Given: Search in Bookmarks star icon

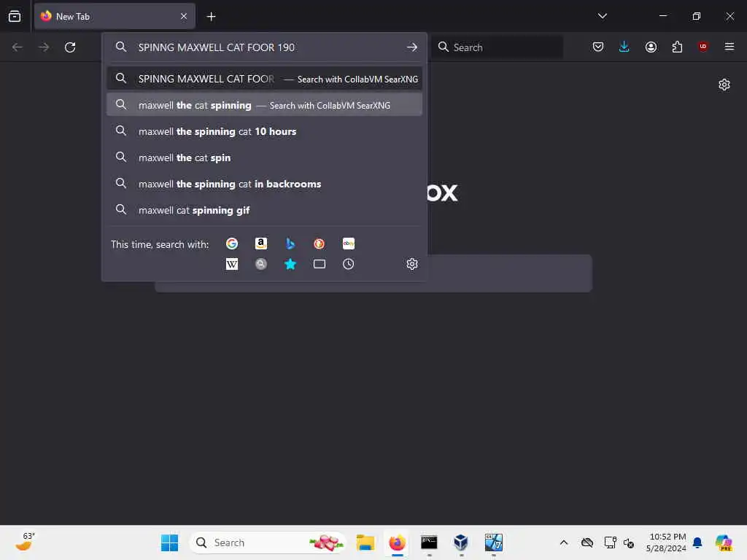Looking at the screenshot, I should 290,264.
